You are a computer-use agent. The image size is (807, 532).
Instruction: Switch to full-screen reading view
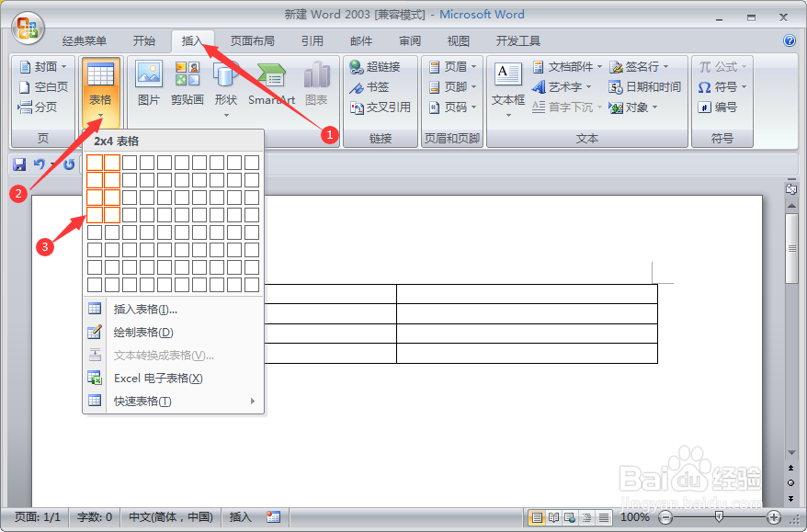tap(554, 517)
